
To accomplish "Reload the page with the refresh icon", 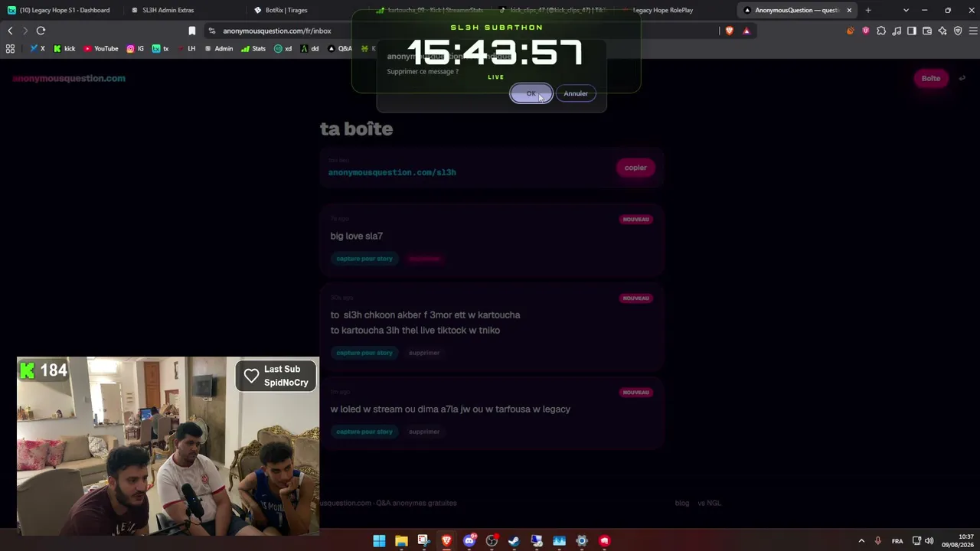I will click(41, 31).
